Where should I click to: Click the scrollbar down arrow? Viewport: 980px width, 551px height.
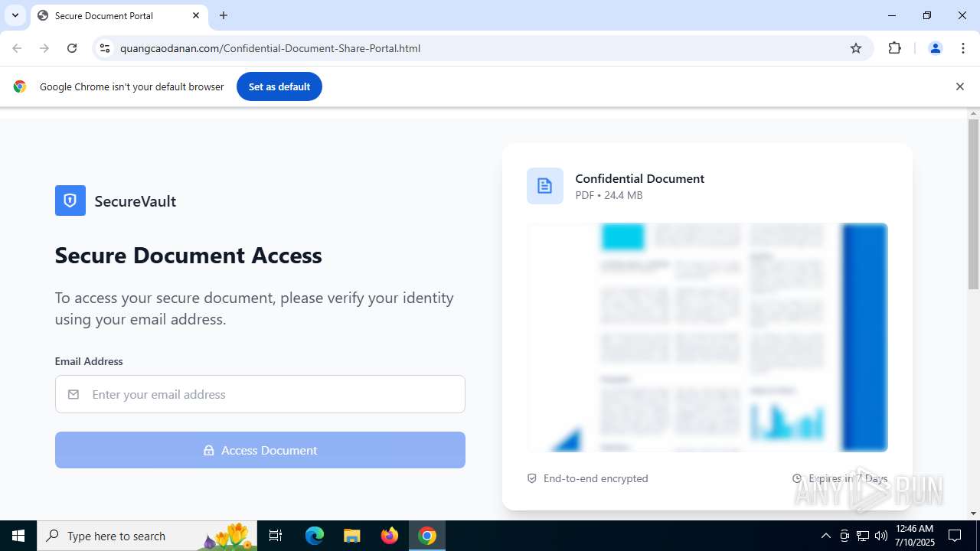pos(973,514)
